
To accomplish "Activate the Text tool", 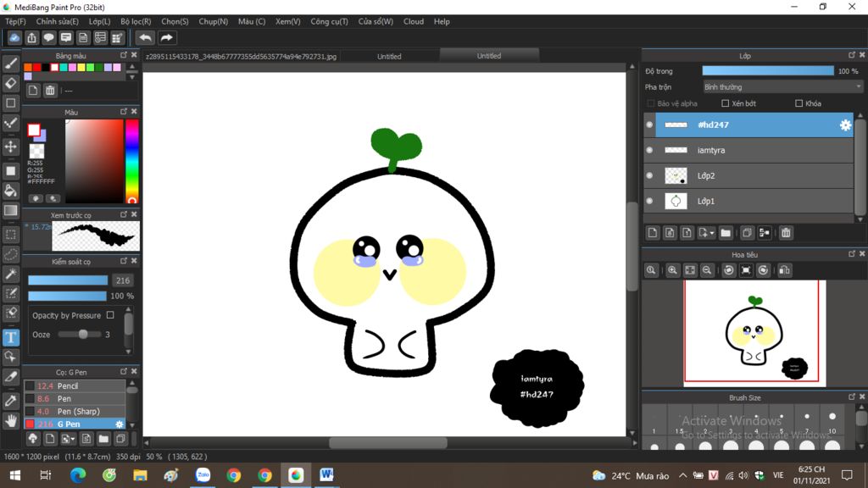I will pyautogui.click(x=10, y=337).
